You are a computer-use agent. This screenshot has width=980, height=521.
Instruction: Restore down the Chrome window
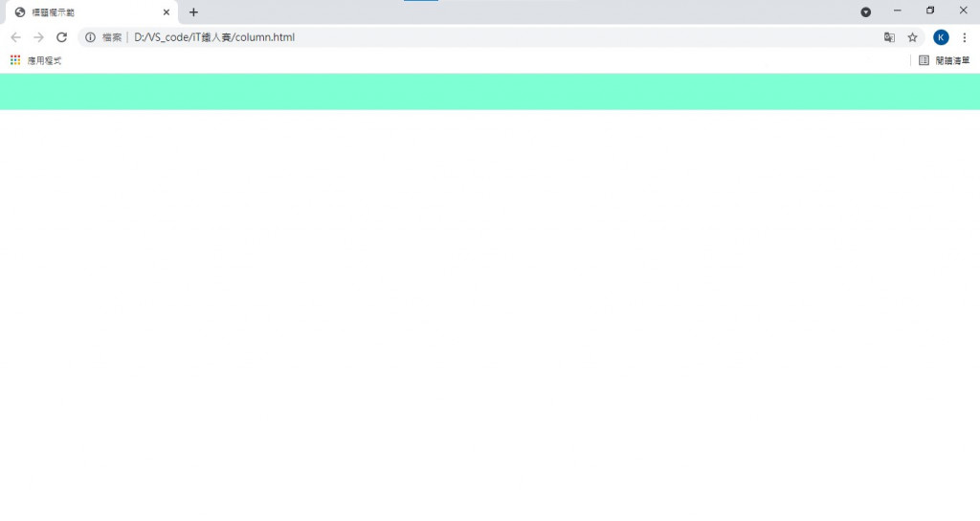[x=930, y=11]
